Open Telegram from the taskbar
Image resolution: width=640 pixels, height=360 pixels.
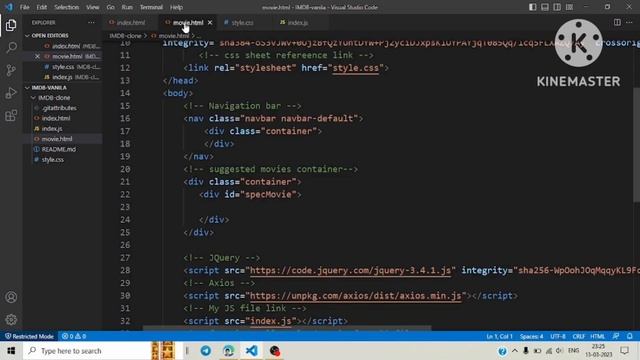tap(206, 351)
